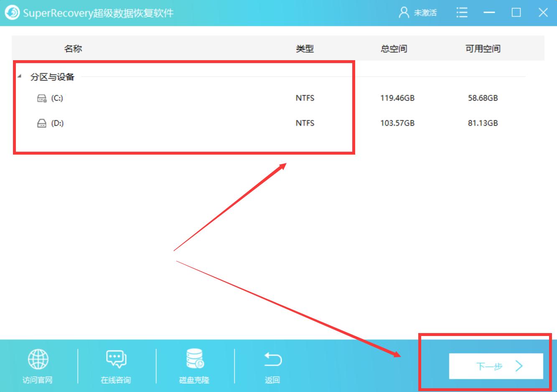Open the 访问官网 globe icon
The image size is (557, 392).
point(38,358)
